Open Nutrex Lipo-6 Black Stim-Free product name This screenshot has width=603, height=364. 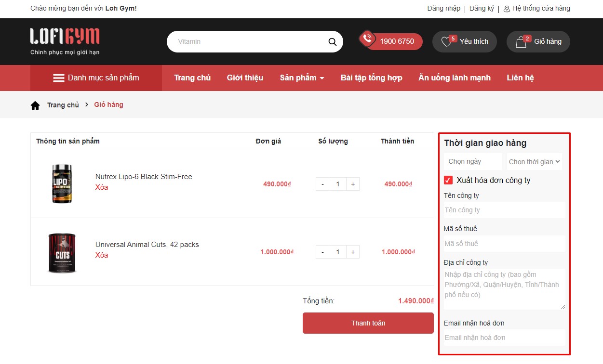pos(144,177)
